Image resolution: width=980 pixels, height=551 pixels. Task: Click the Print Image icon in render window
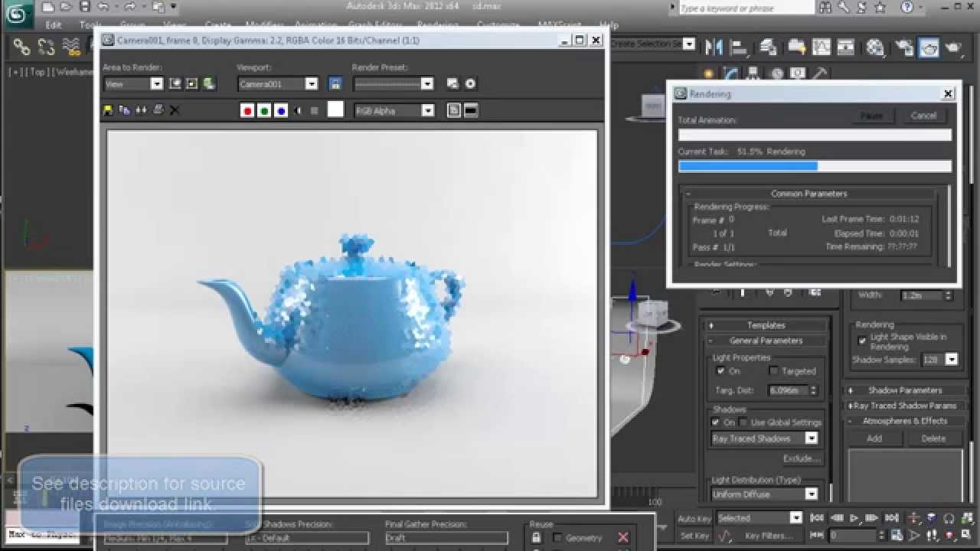[x=158, y=110]
